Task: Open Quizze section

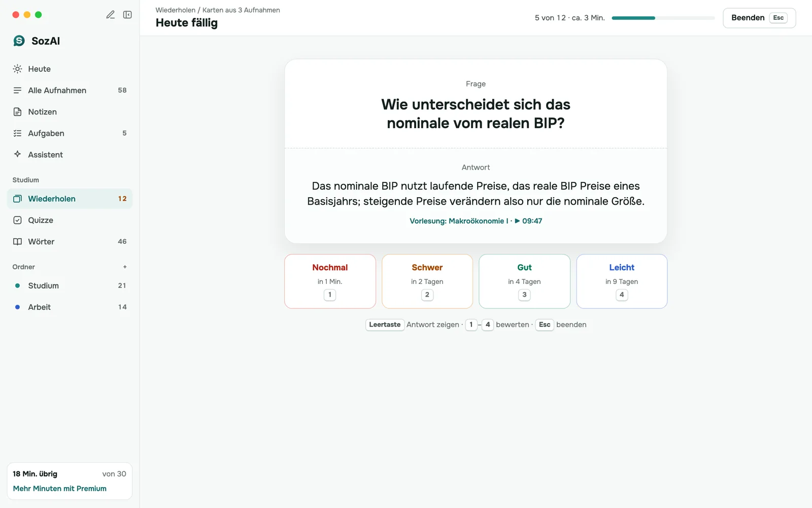Action: [x=70, y=220]
